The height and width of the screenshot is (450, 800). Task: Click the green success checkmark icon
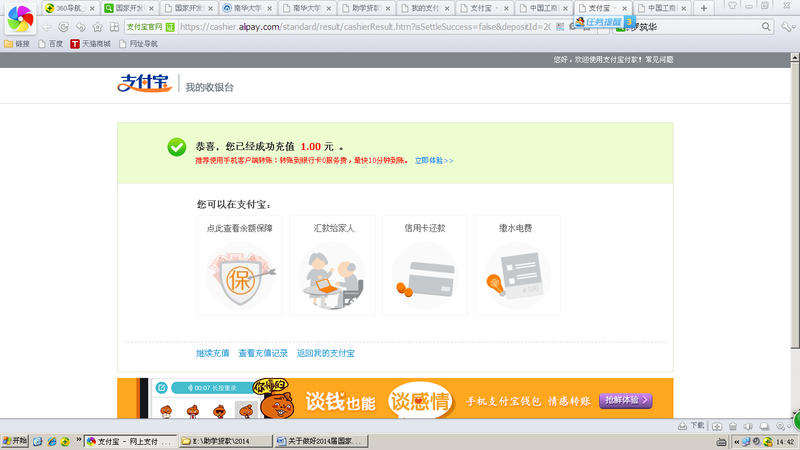click(x=177, y=147)
